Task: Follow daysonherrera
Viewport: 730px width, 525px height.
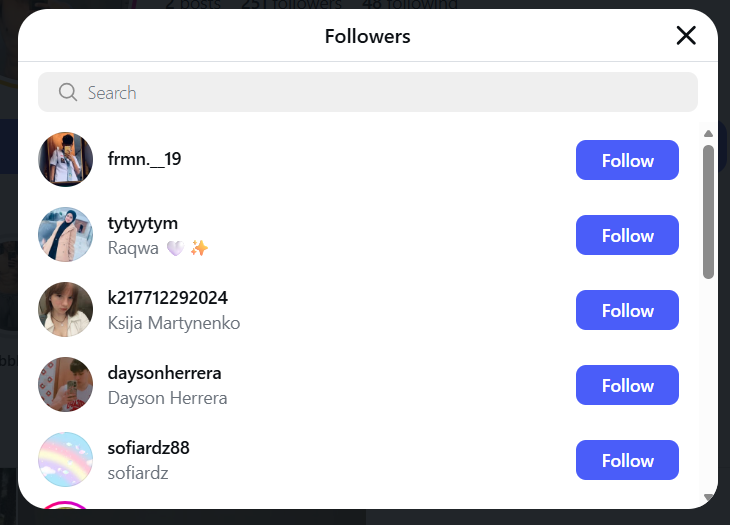Action: tap(627, 385)
